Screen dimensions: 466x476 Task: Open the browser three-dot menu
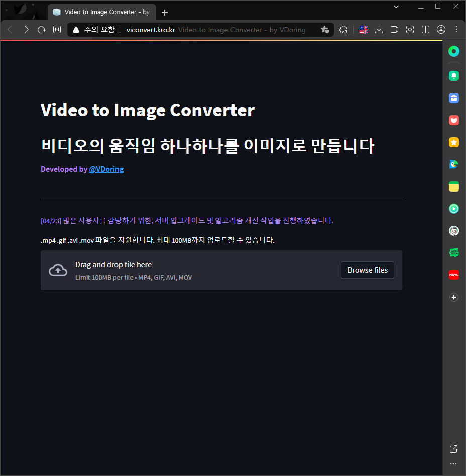456,30
